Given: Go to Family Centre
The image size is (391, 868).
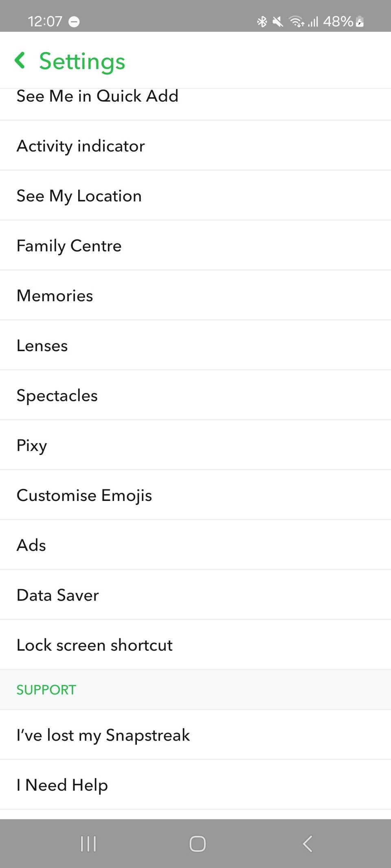Looking at the screenshot, I should click(x=69, y=246).
